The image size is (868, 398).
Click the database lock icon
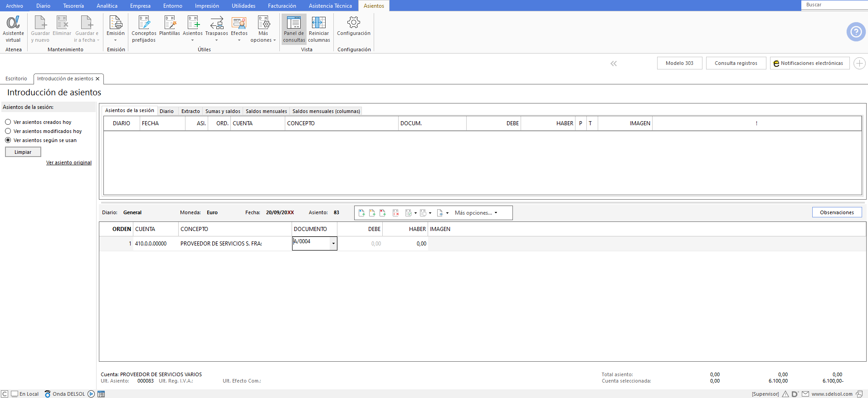[x=859, y=394]
